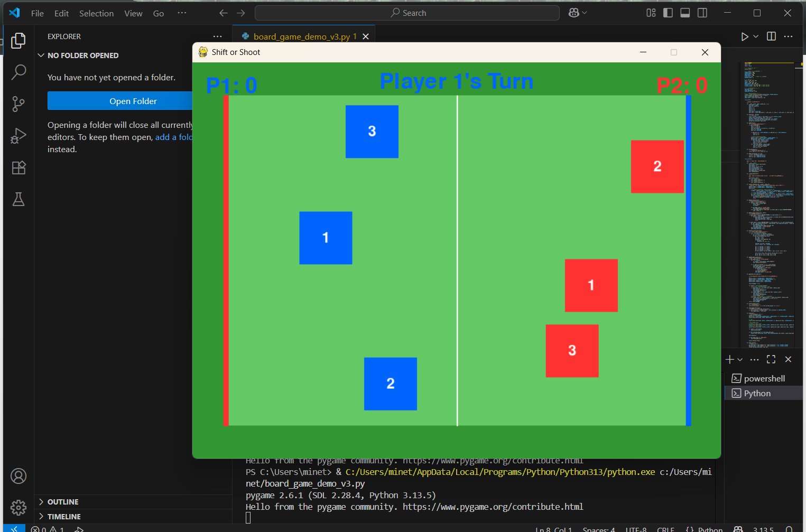Viewport: 806px width, 532px height.
Task: Click the Open Folder button
Action: pyautogui.click(x=120, y=101)
